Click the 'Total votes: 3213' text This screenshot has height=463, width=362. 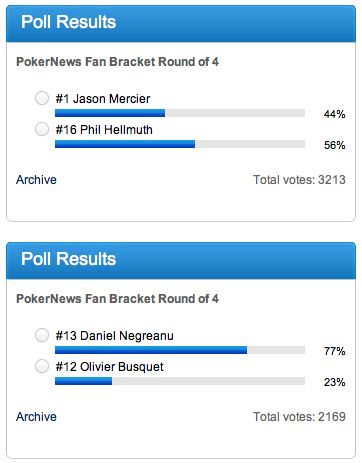tap(299, 180)
